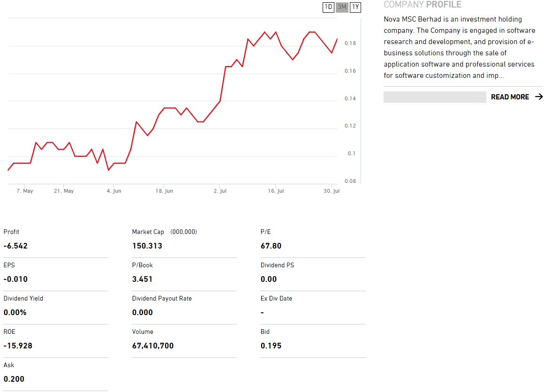Screen dimensions: 544x392
Task: Click the Nova MSC Berhad description text
Action: coord(459,47)
